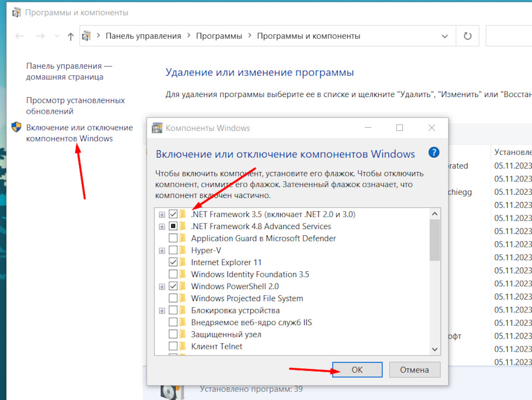Click the Программы breadcrumb in address bar
The width and height of the screenshot is (532, 400).
click(x=219, y=36)
